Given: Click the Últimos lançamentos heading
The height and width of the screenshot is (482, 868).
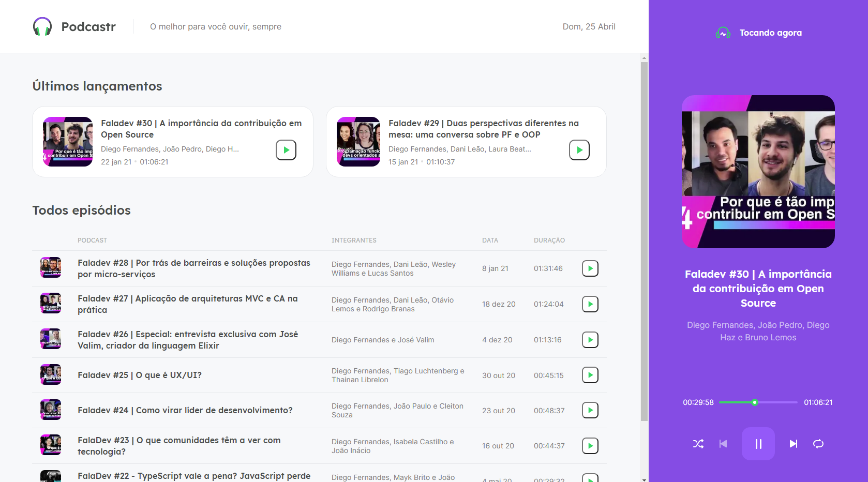Looking at the screenshot, I should 97,86.
